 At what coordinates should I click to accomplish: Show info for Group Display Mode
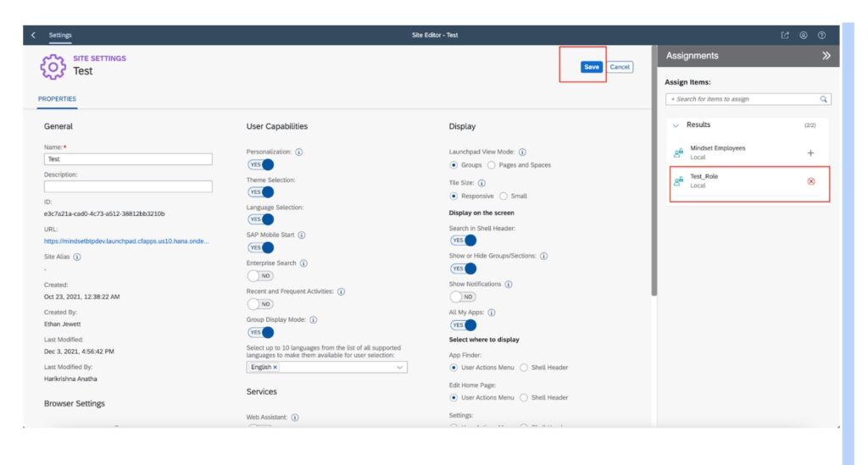pyautogui.click(x=314, y=319)
